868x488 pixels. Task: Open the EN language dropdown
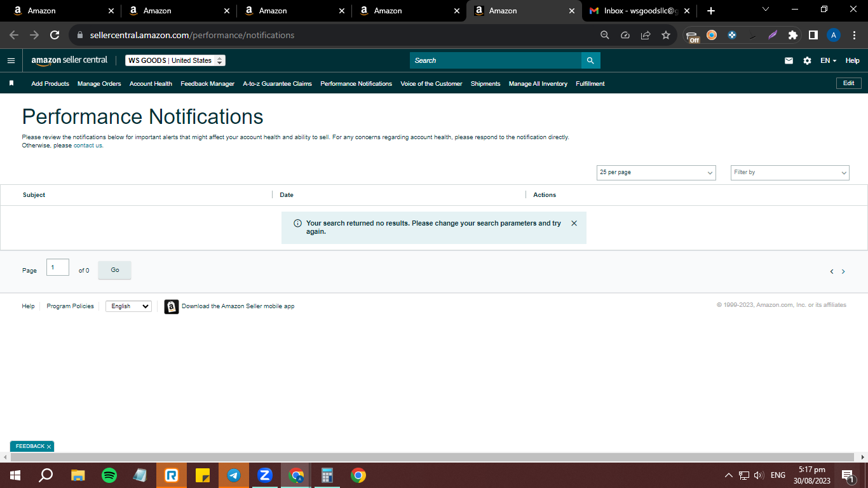click(x=829, y=60)
